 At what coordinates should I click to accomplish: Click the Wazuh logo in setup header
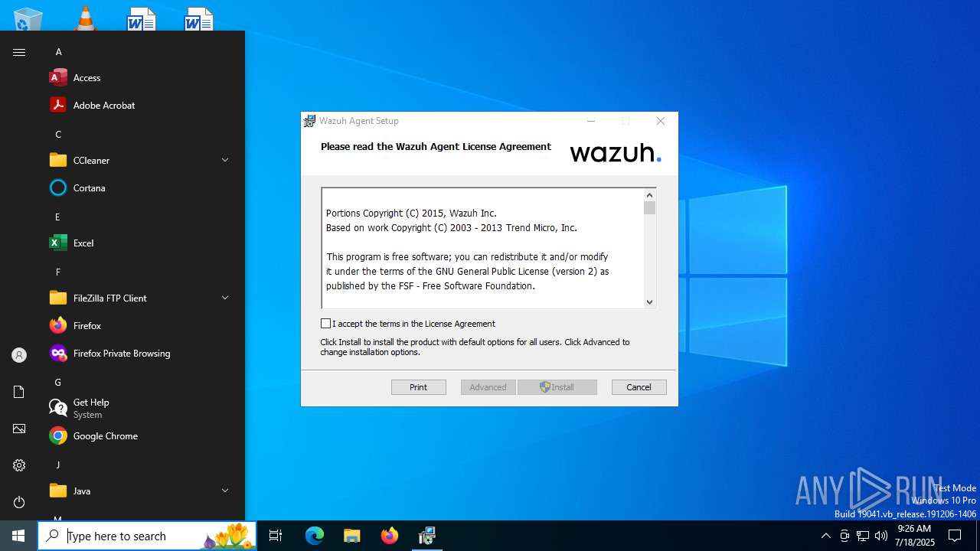[616, 152]
